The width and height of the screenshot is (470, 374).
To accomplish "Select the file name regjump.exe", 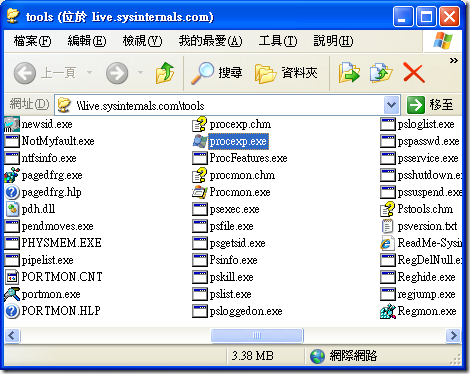I will [x=426, y=294].
